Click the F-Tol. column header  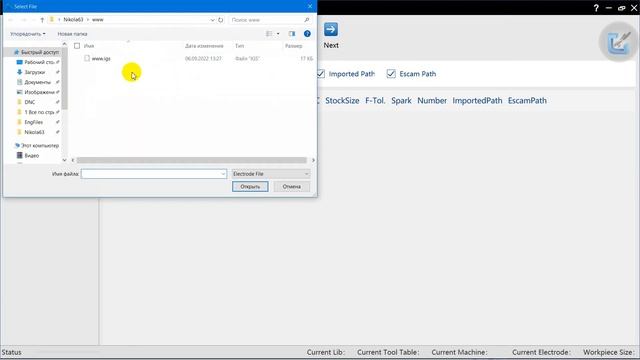click(x=375, y=101)
